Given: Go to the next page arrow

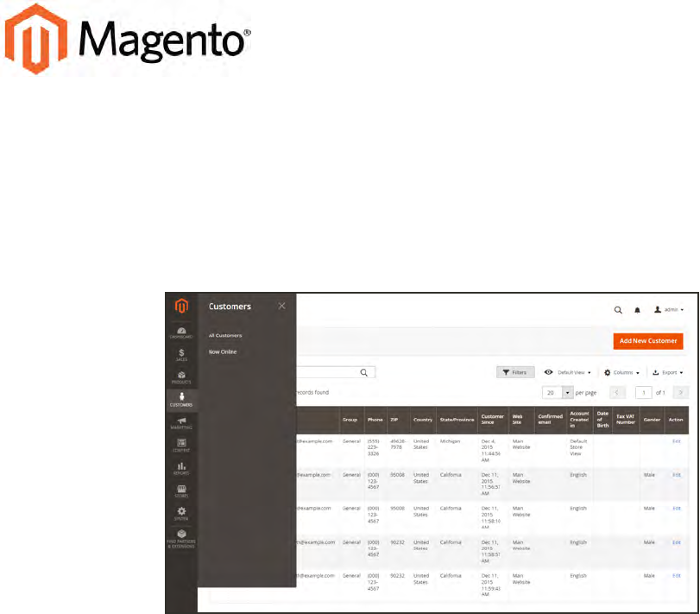Looking at the screenshot, I should (681, 393).
